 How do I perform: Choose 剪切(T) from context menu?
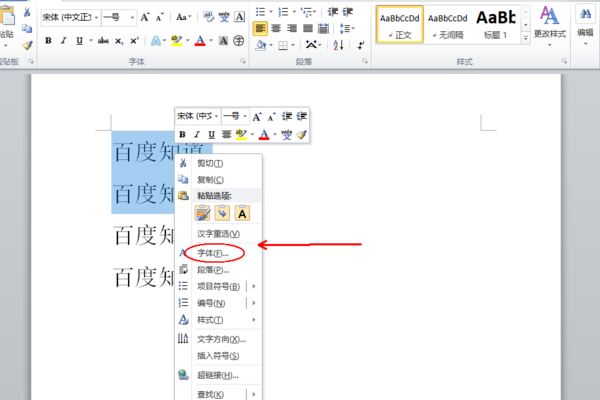(x=218, y=163)
